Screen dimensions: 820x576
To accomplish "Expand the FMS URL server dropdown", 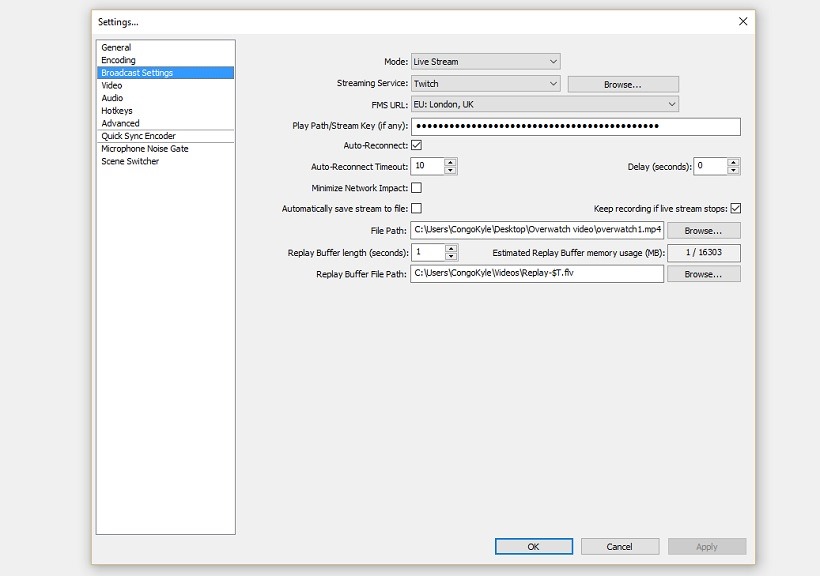I will (x=544, y=105).
